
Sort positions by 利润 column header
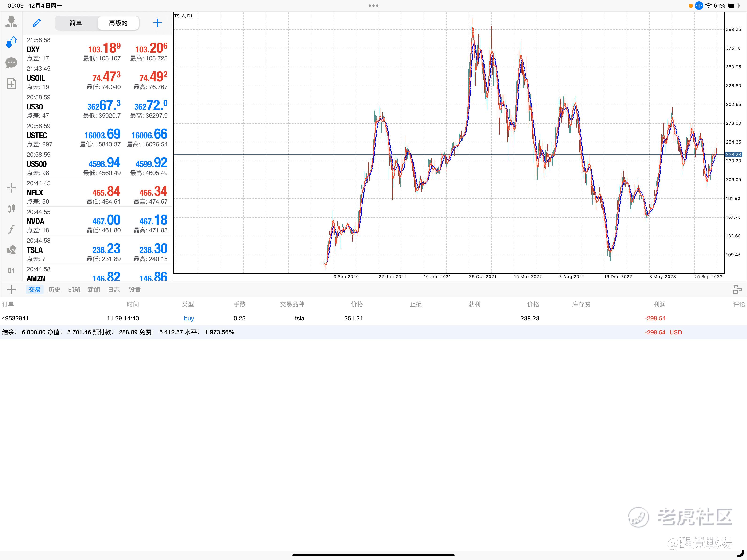(659, 304)
